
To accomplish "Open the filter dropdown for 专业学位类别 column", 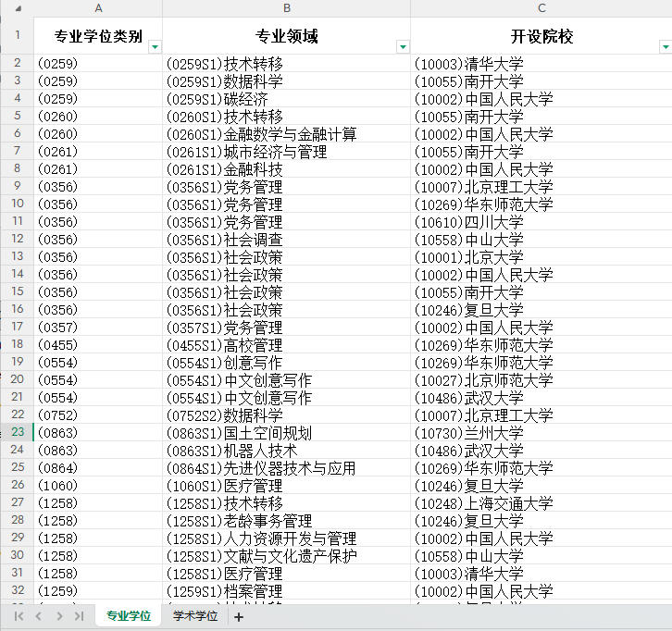I will [155, 46].
